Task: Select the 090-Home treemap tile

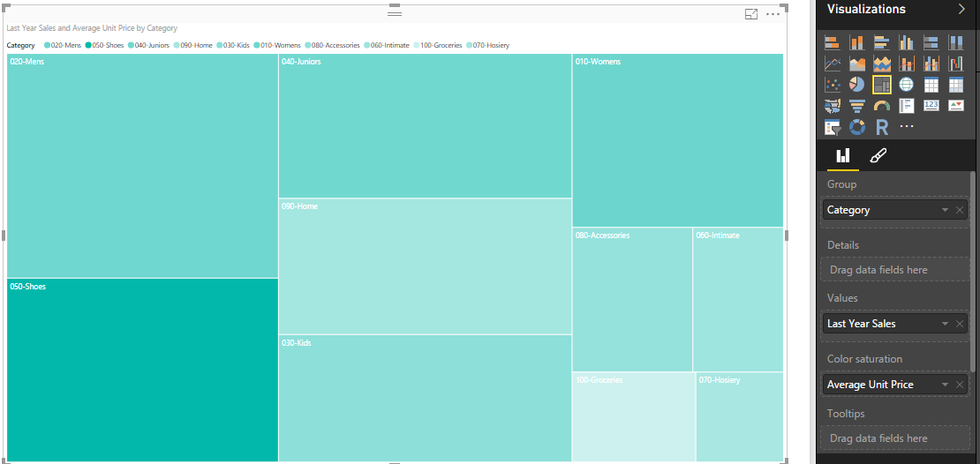Action: pyautogui.click(x=425, y=266)
